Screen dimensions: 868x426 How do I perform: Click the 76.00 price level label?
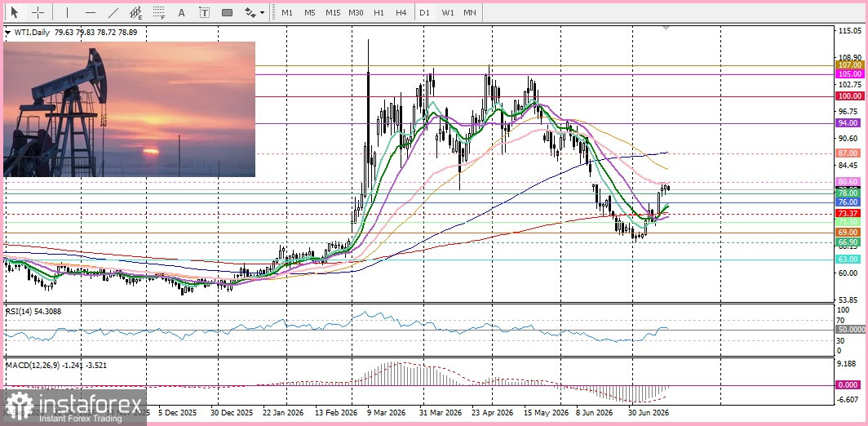tap(848, 202)
